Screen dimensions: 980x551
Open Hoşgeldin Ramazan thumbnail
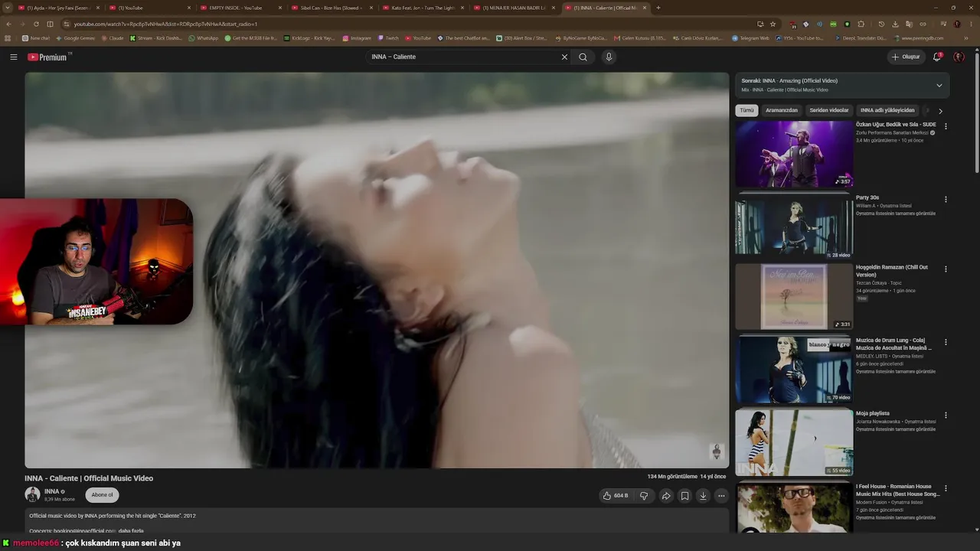pyautogui.click(x=794, y=297)
